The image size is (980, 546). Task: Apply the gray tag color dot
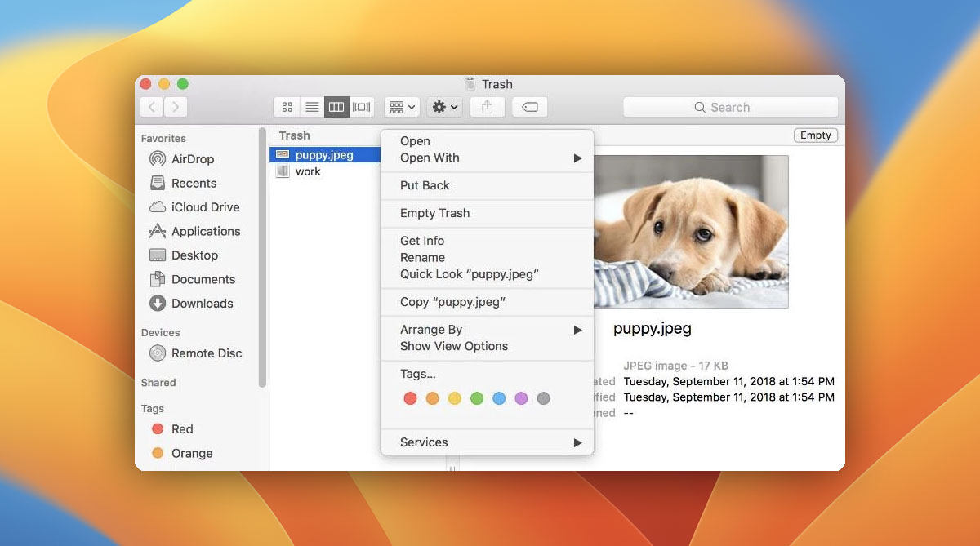click(x=544, y=398)
